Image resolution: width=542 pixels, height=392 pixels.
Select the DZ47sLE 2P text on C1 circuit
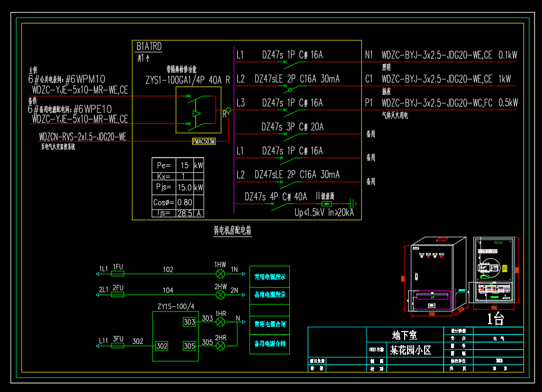point(275,79)
